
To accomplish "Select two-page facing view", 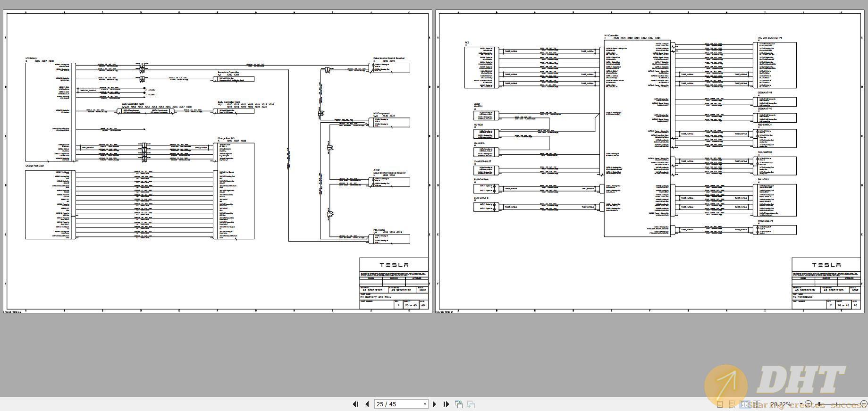I will pyautogui.click(x=744, y=404).
